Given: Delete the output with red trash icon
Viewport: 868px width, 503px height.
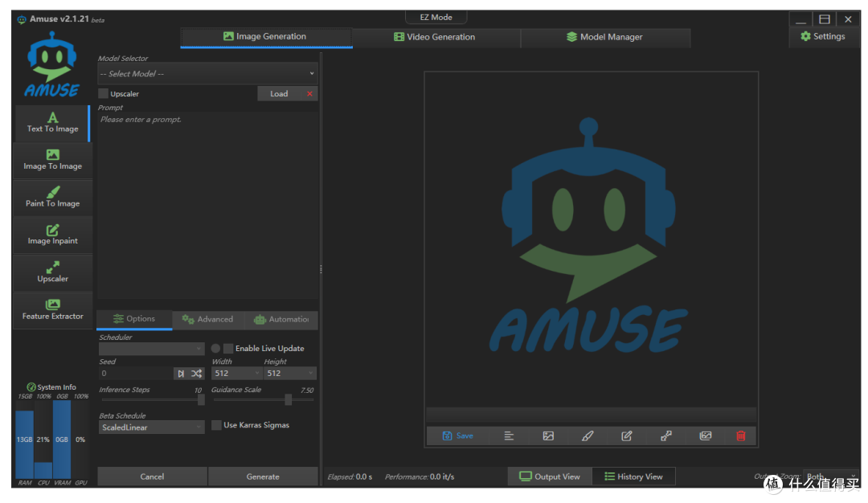Looking at the screenshot, I should coord(741,436).
